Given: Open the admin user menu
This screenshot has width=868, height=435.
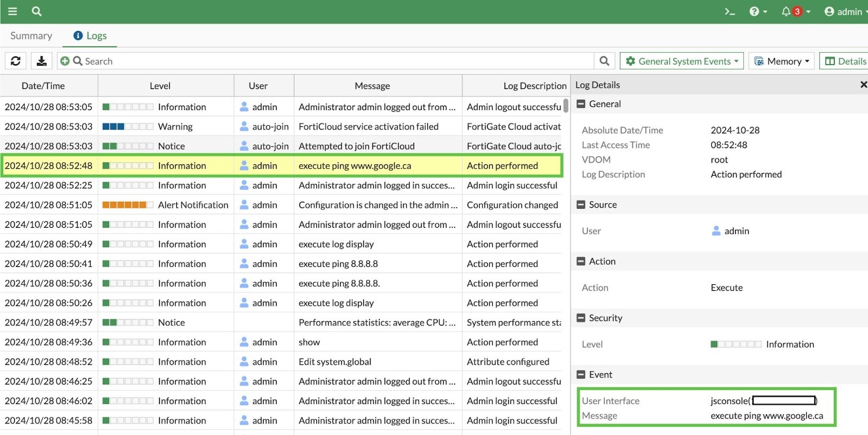Looking at the screenshot, I should pos(844,11).
